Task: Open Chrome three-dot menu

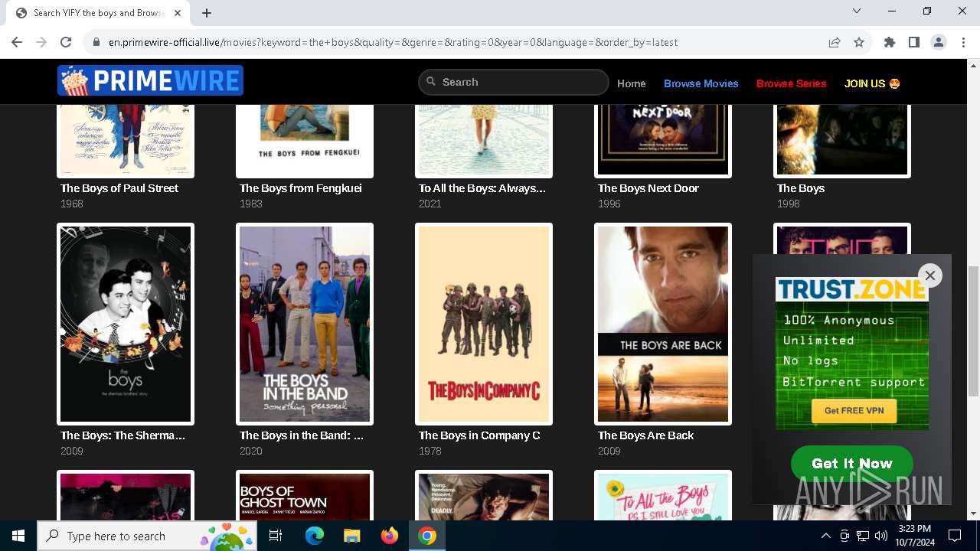Action: pyautogui.click(x=962, y=42)
